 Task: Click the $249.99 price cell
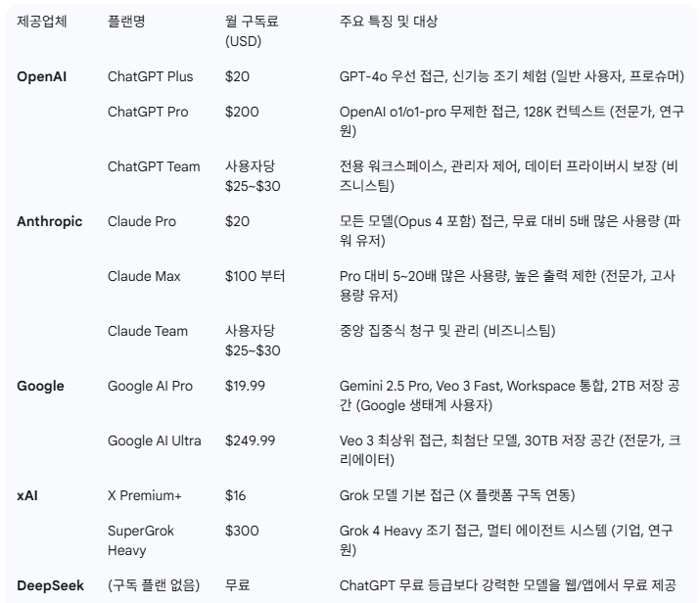[x=250, y=441]
